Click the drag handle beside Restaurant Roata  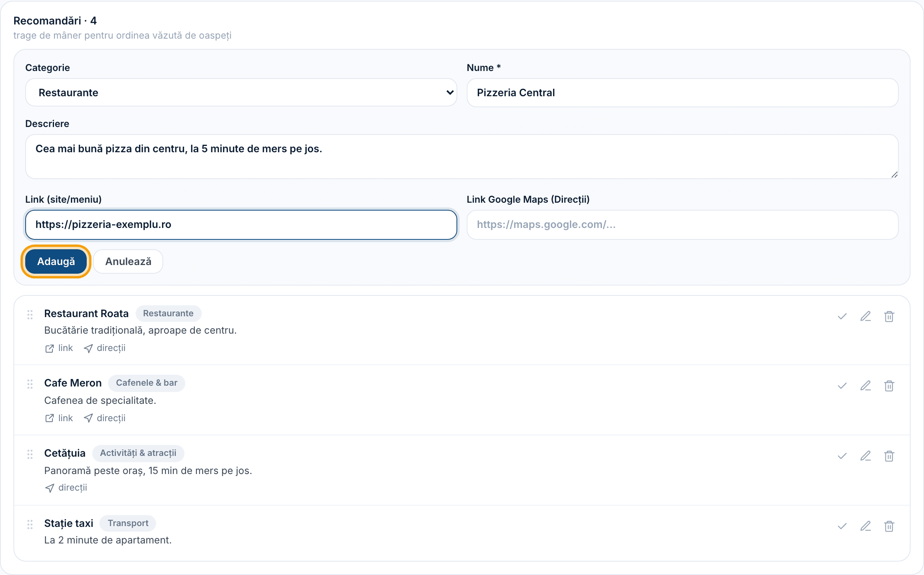(30, 315)
